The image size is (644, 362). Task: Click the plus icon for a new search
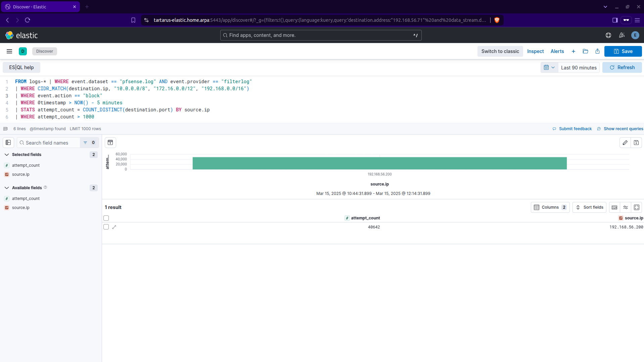pyautogui.click(x=573, y=51)
